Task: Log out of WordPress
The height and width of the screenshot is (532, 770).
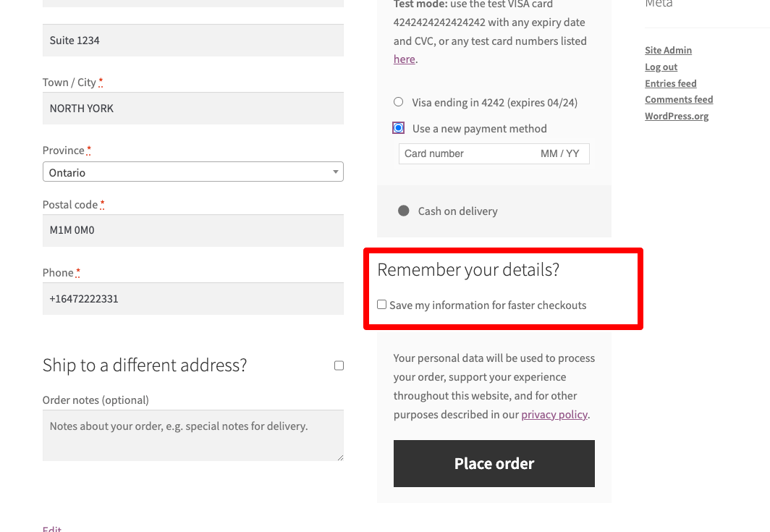Action: click(x=661, y=67)
